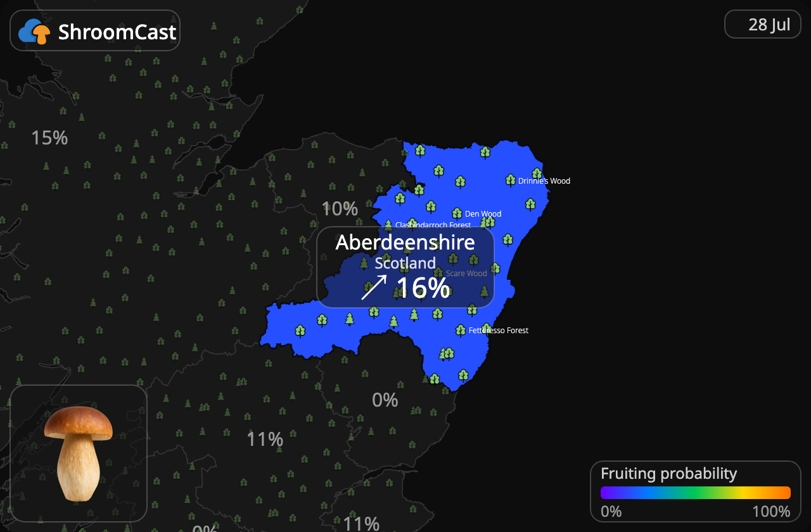Click the Fruiting probability legend title

click(668, 473)
